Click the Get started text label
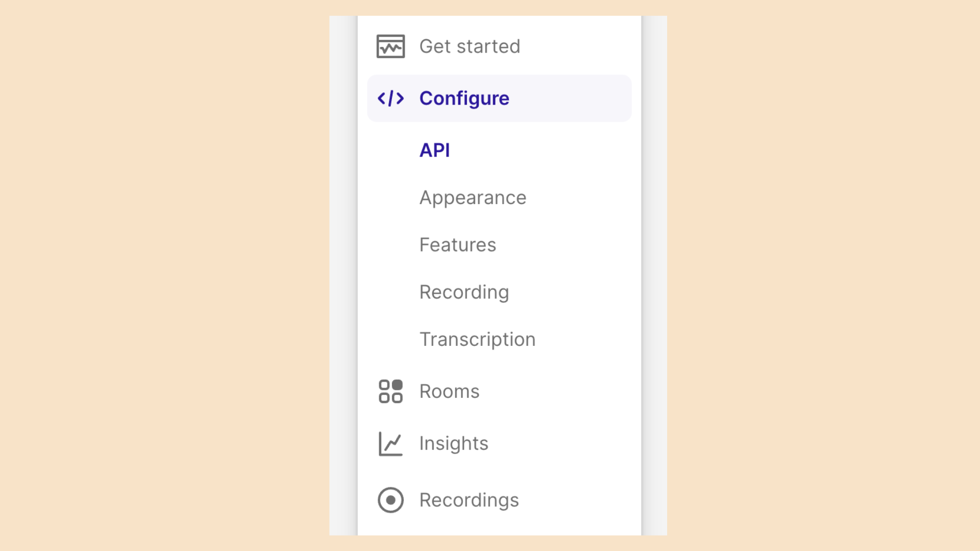This screenshot has height=551, width=980. pyautogui.click(x=469, y=46)
